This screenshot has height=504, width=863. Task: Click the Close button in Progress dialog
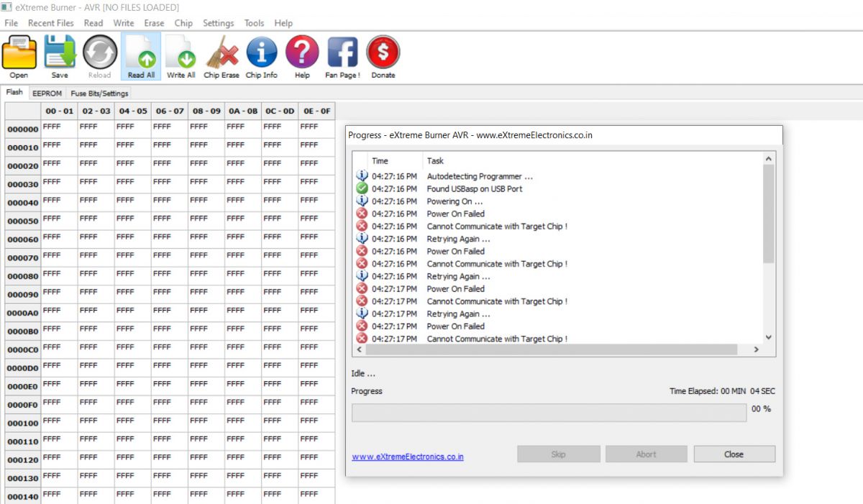coord(734,454)
